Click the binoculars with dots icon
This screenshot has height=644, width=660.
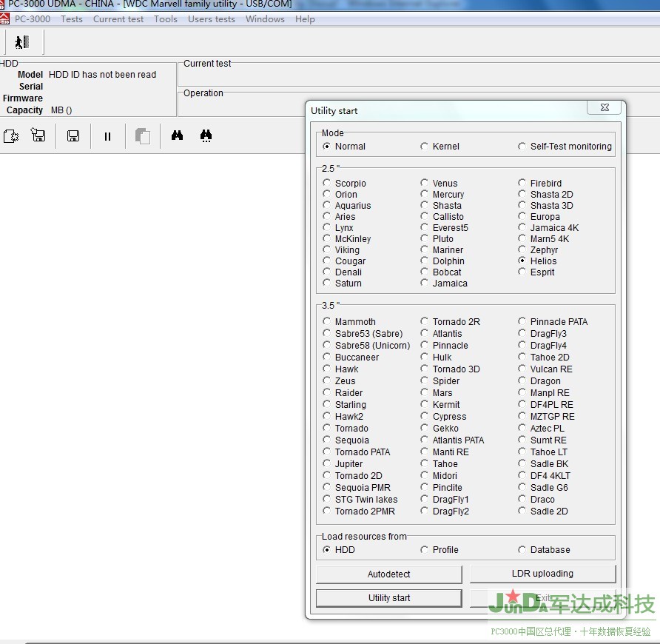(x=206, y=135)
